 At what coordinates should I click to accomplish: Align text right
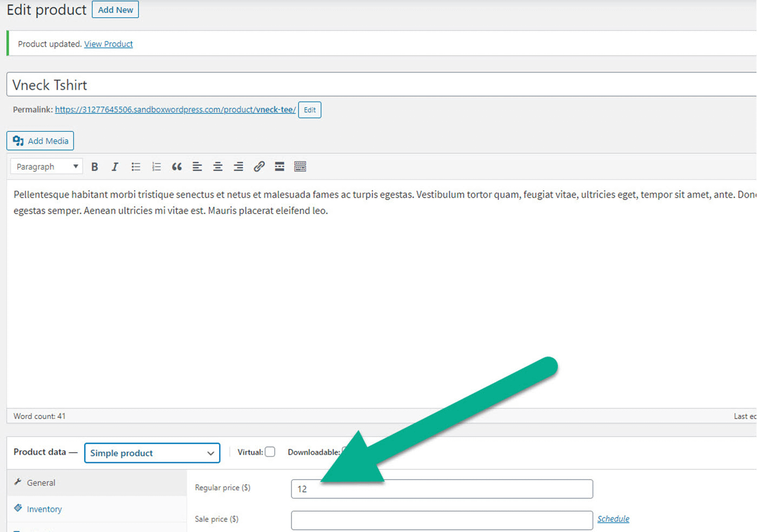(x=238, y=167)
